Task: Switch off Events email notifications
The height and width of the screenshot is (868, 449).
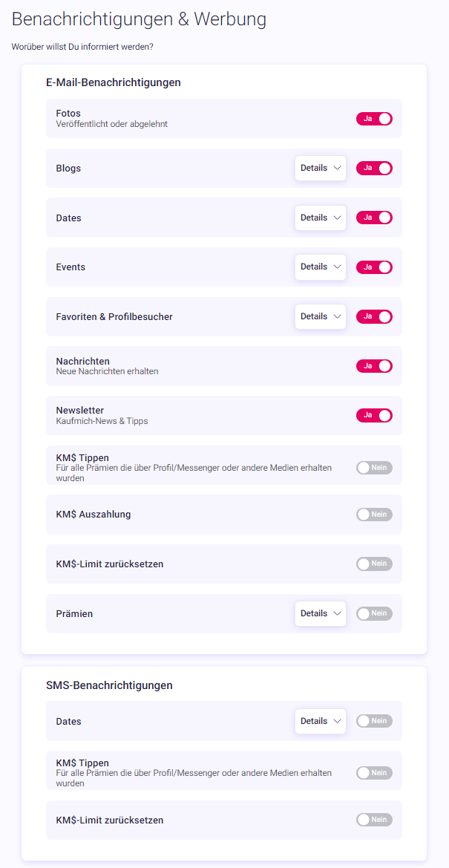Action: (x=374, y=267)
